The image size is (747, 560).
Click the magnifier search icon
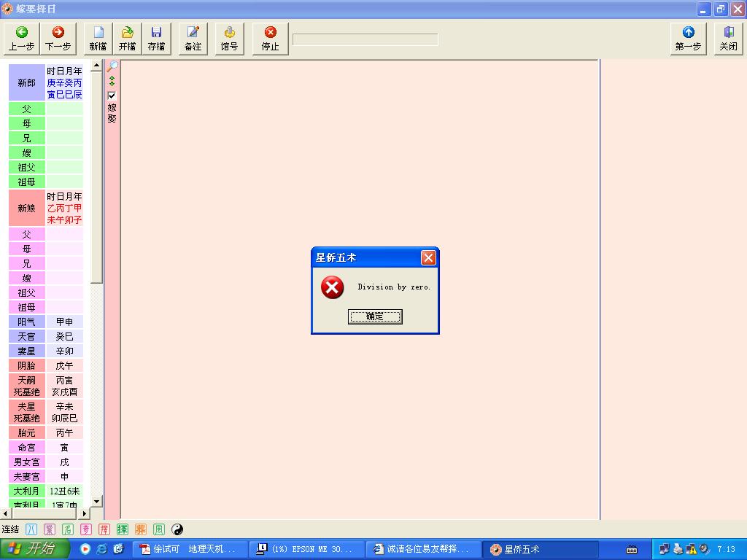click(112, 66)
